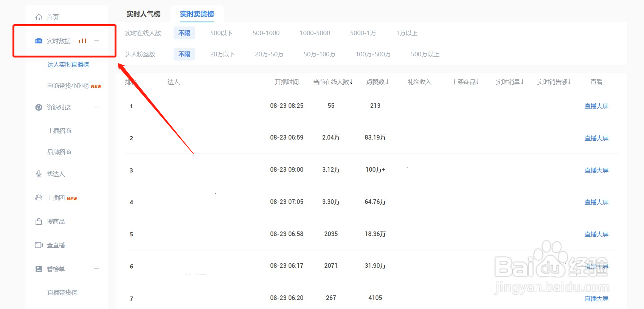Filter fan count to 20万-50万
644x309 pixels.
coord(269,54)
